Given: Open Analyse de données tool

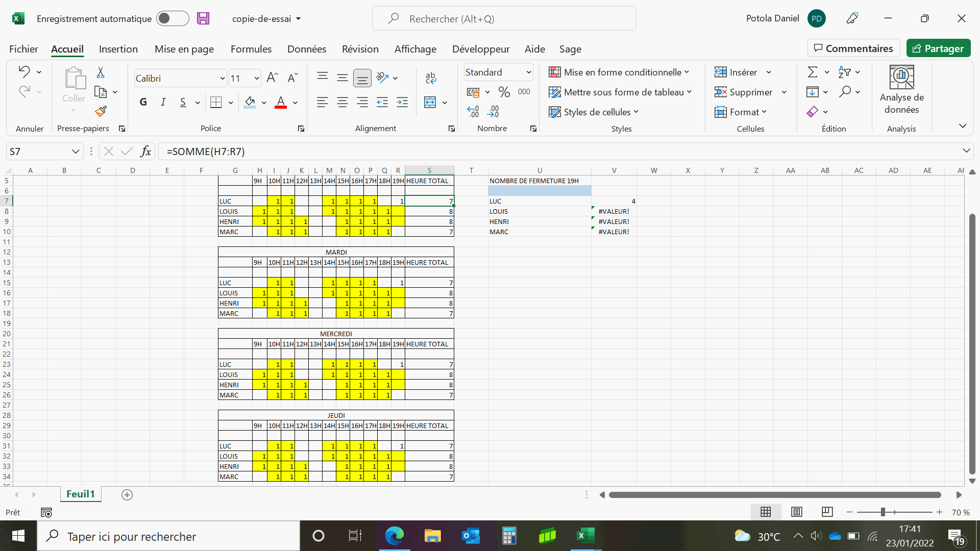Looking at the screenshot, I should [x=901, y=89].
